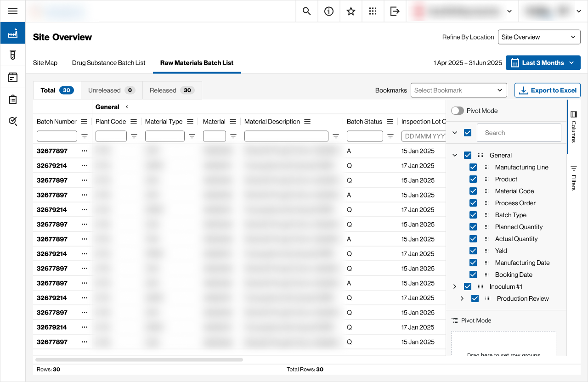Click the columns panel Search field
588x382 pixels.
pos(519,133)
